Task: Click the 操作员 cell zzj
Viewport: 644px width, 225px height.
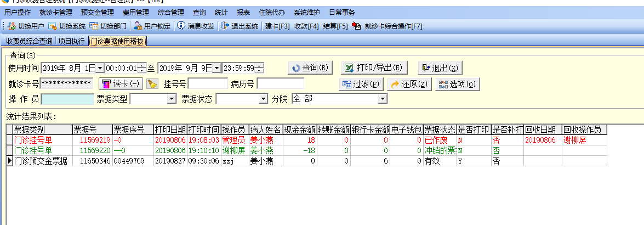Action: [235, 161]
